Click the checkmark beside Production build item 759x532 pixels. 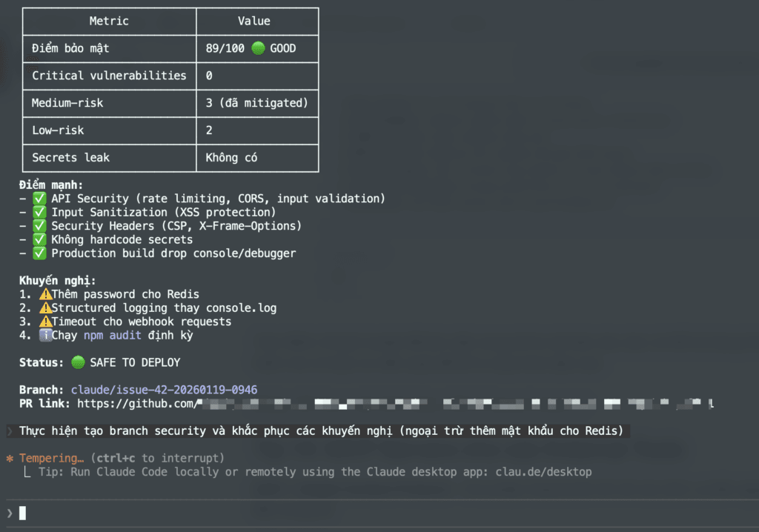pos(39,253)
